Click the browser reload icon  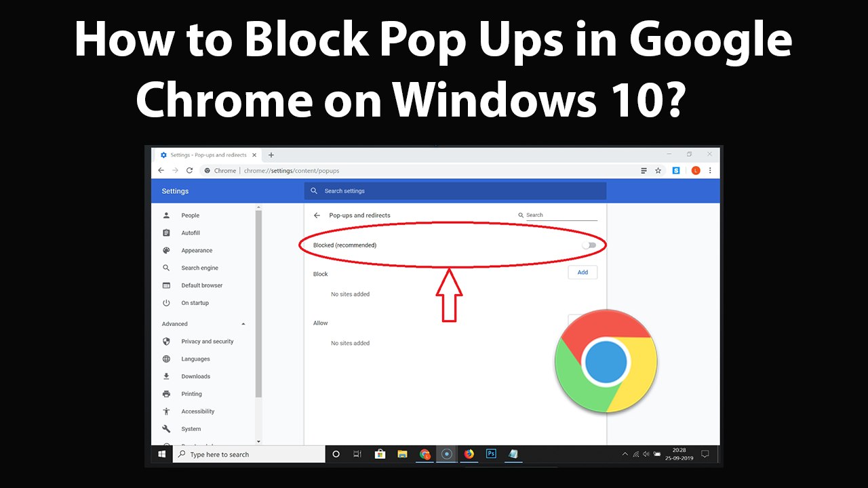(189, 171)
